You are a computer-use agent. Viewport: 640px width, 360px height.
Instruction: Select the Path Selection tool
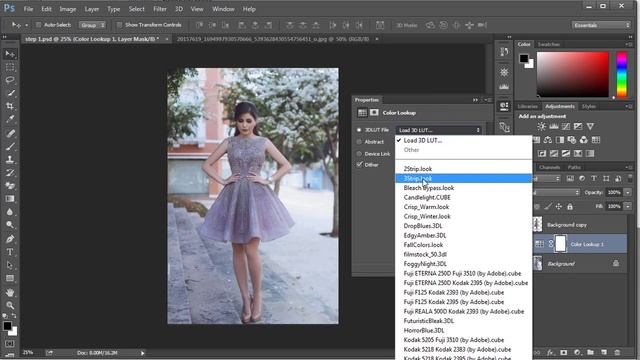tap(10, 265)
